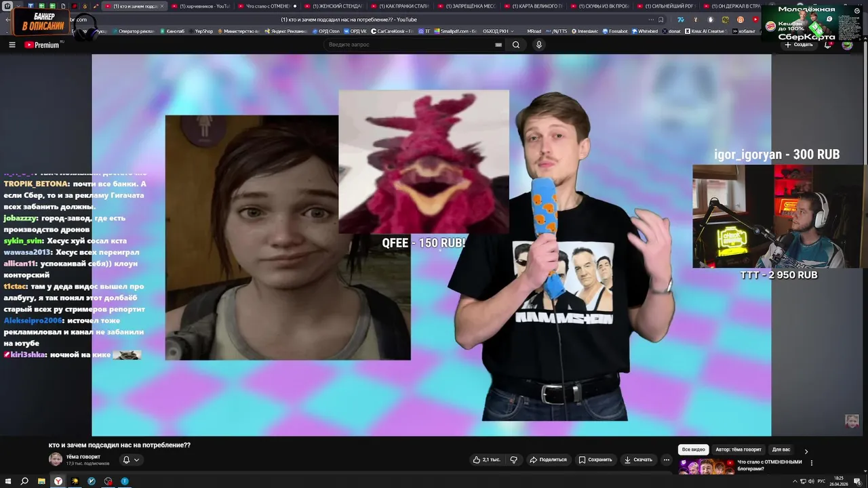The width and height of the screenshot is (868, 488).
Task: Click the red YouTube extension icon in toolbar
Action: pyautogui.click(x=755, y=20)
